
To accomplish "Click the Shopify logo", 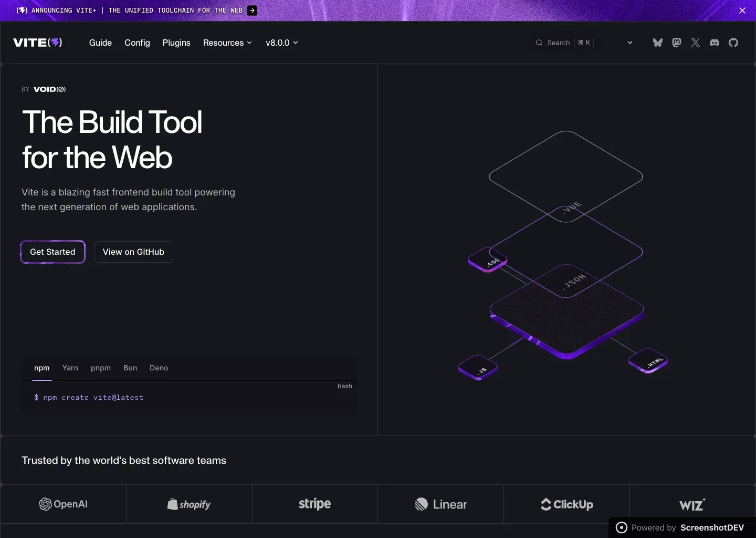I will point(189,504).
